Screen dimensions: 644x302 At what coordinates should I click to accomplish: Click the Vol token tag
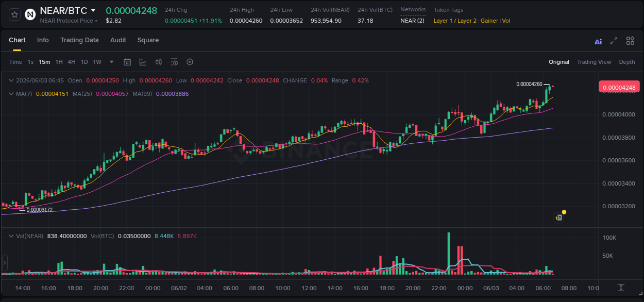click(506, 21)
